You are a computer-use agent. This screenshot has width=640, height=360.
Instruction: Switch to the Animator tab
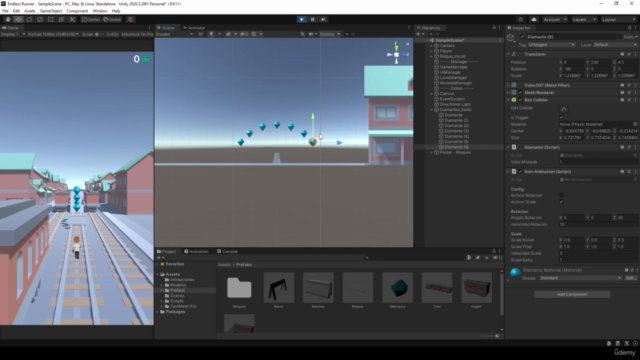tap(194, 28)
